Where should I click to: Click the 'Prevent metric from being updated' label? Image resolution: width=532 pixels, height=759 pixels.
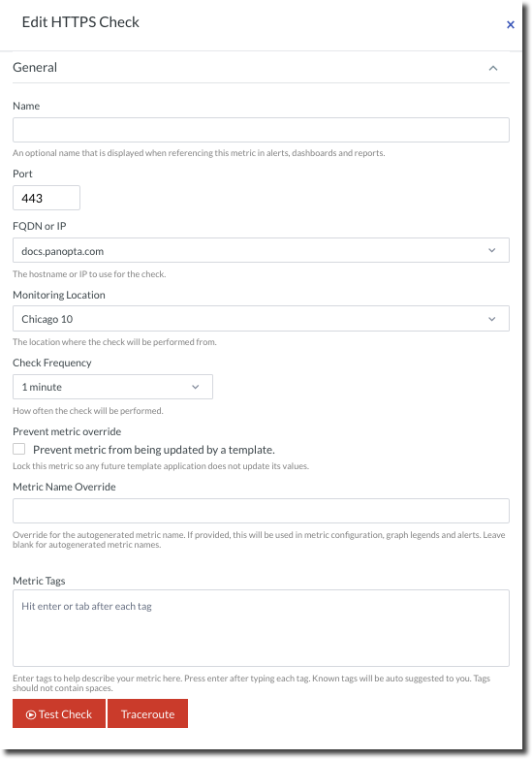[x=154, y=450]
